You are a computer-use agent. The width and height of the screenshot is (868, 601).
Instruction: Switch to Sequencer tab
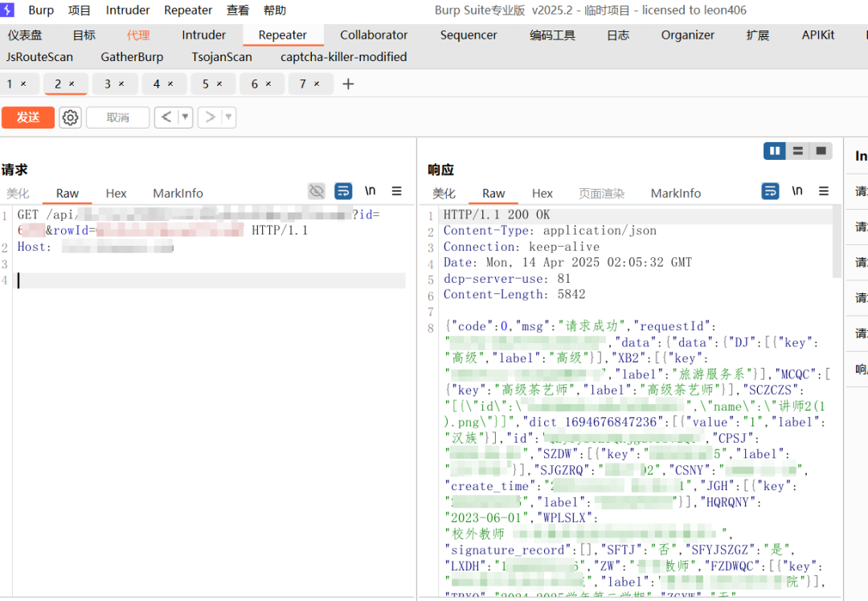point(469,35)
